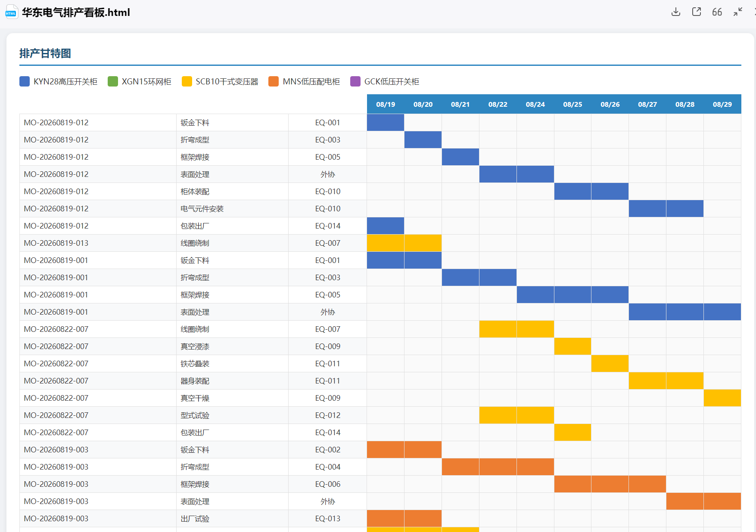Click the 华东电气排产看板.html file name
Viewport: 756px width, 532px height.
76,12
